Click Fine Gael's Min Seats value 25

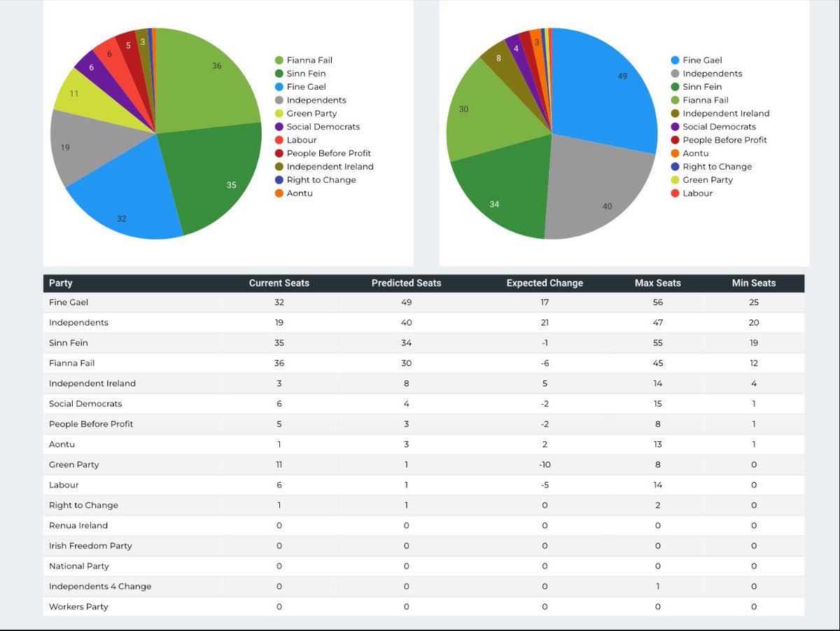pyautogui.click(x=754, y=303)
